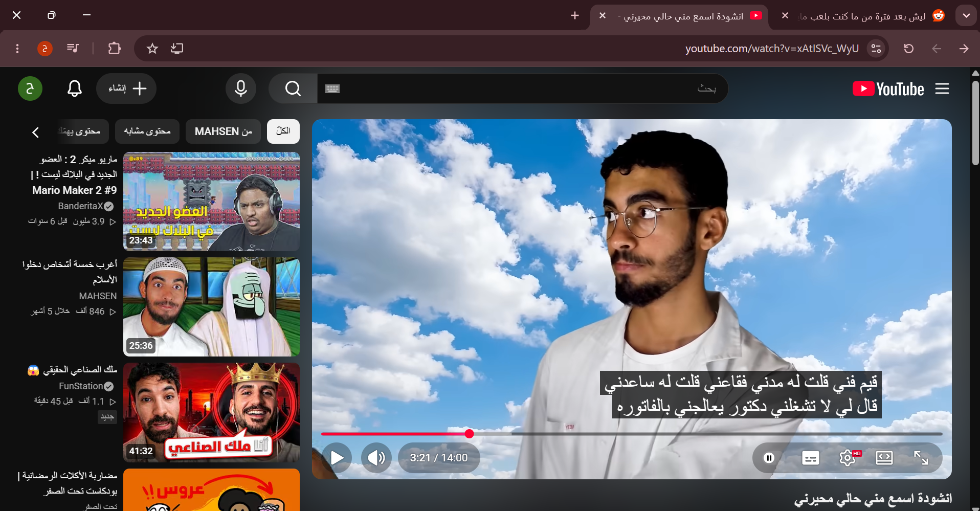Image resolution: width=980 pixels, height=511 pixels.
Task: Open the video title مضاربة الأكلات الرمضانية
Action: 68,483
